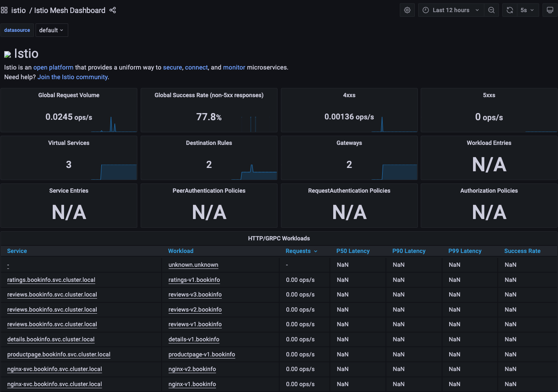558x392 pixels.
Task: Click the 0.0245 ops/s request volume value
Action: pyautogui.click(x=69, y=117)
